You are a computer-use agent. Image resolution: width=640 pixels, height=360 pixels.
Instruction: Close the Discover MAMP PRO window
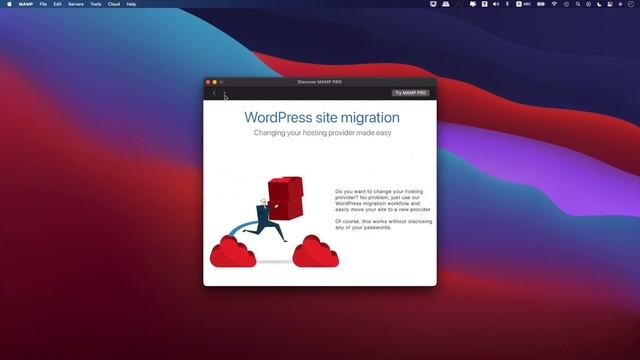point(208,82)
